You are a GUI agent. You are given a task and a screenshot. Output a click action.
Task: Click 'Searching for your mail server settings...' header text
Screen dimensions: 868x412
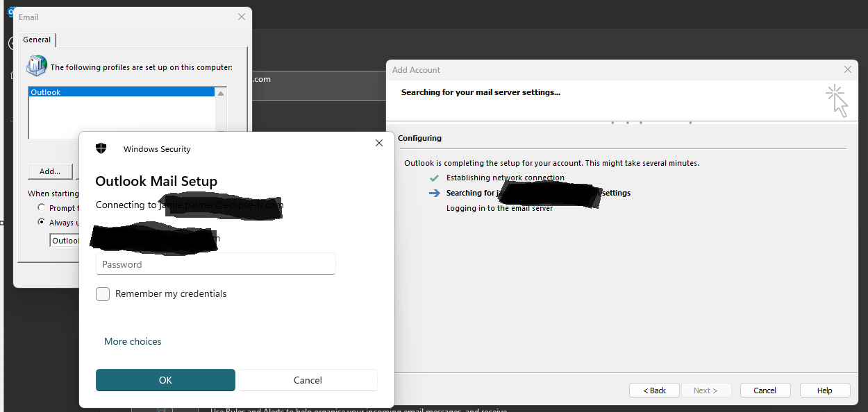(x=481, y=92)
